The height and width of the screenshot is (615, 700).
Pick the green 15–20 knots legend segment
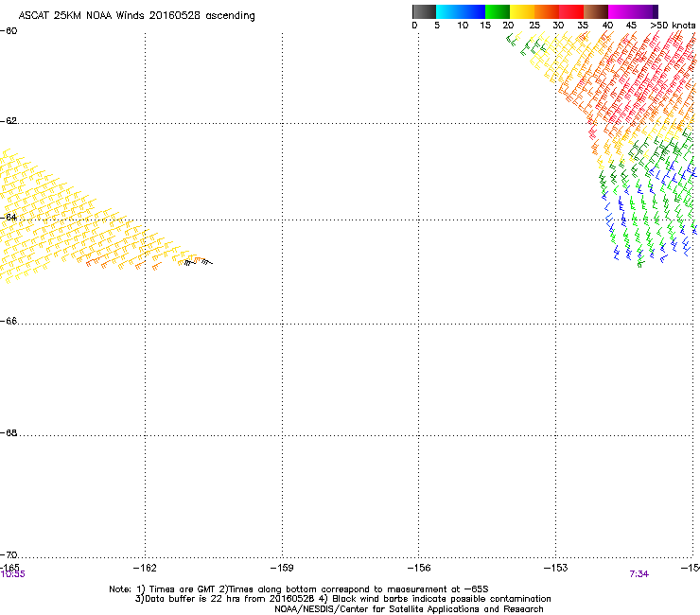click(x=498, y=11)
